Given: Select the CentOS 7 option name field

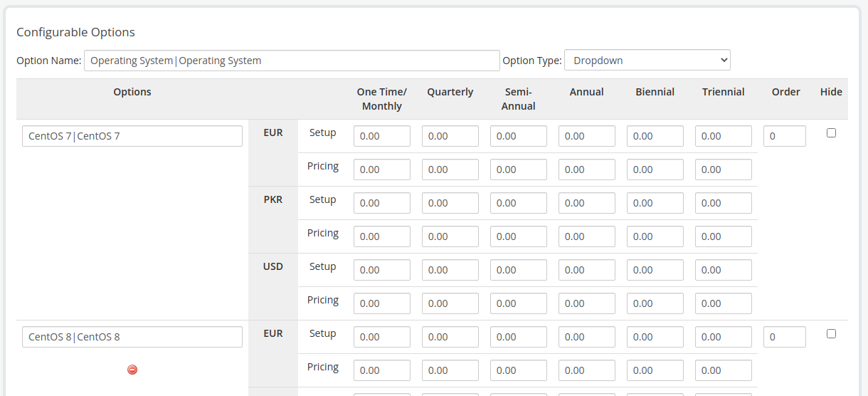Looking at the screenshot, I should coord(132,136).
